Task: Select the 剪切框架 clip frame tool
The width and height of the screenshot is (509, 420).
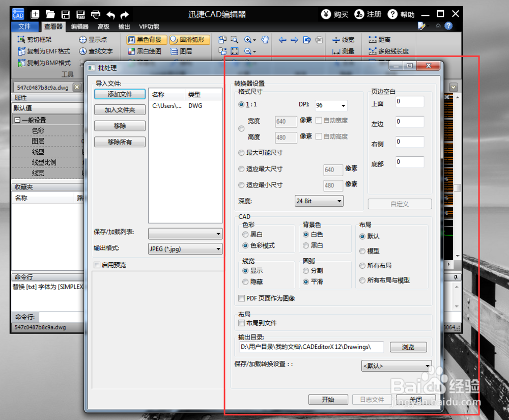Action: (35, 40)
